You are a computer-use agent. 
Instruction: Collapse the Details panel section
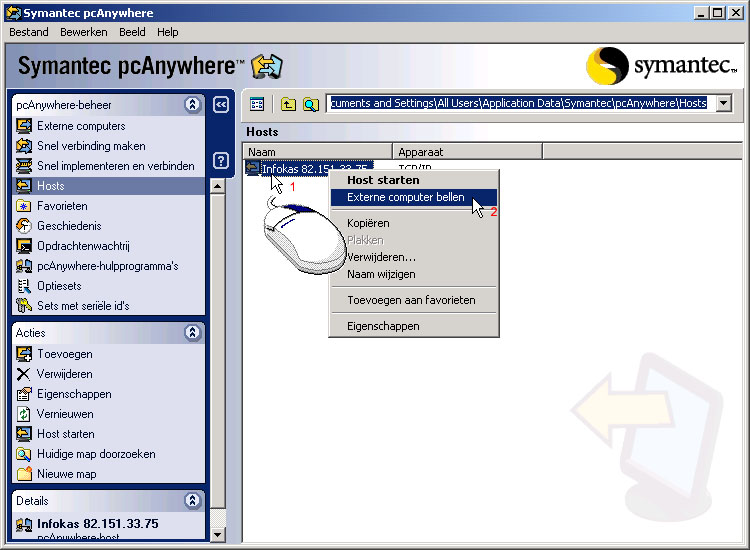click(x=192, y=501)
